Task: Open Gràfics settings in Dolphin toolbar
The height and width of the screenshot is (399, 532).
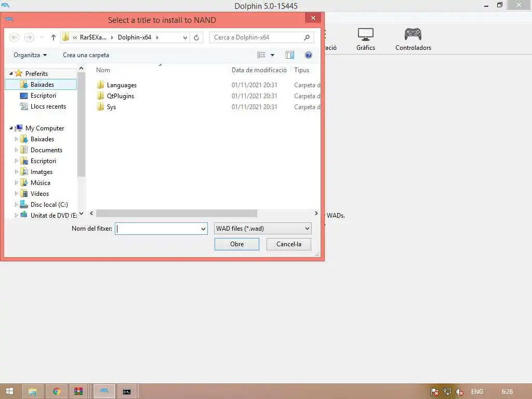Action: click(365, 39)
